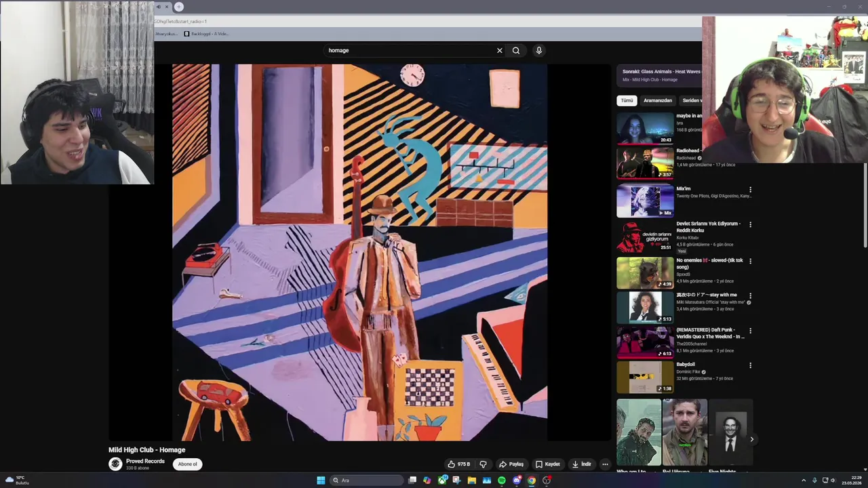Image resolution: width=868 pixels, height=488 pixels.
Task: Show hidden system tray icons
Action: 804,481
